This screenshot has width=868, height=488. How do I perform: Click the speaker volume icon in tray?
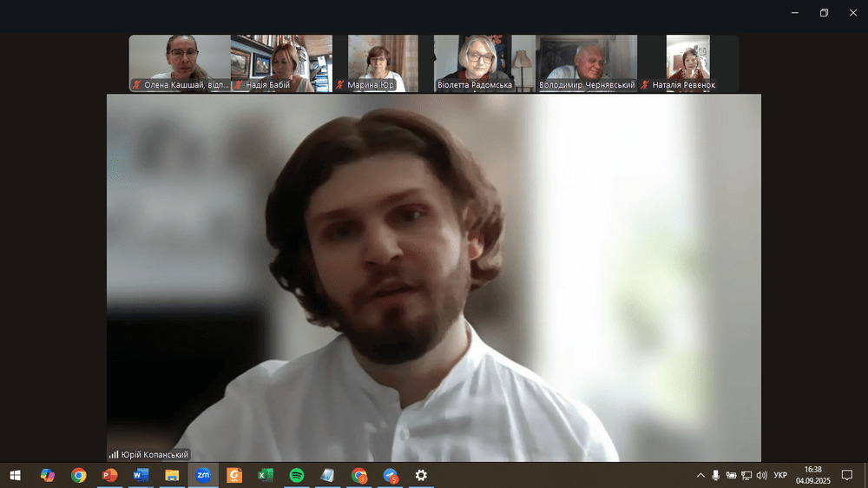[x=761, y=475]
